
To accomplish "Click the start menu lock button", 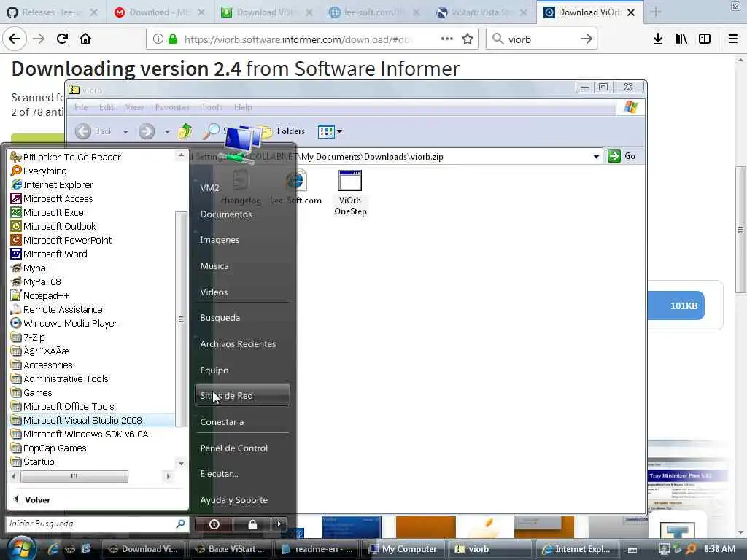I will click(x=252, y=524).
